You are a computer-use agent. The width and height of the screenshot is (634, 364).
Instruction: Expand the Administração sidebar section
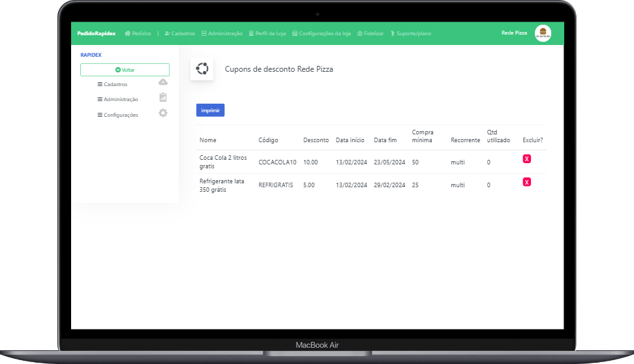pyautogui.click(x=117, y=99)
